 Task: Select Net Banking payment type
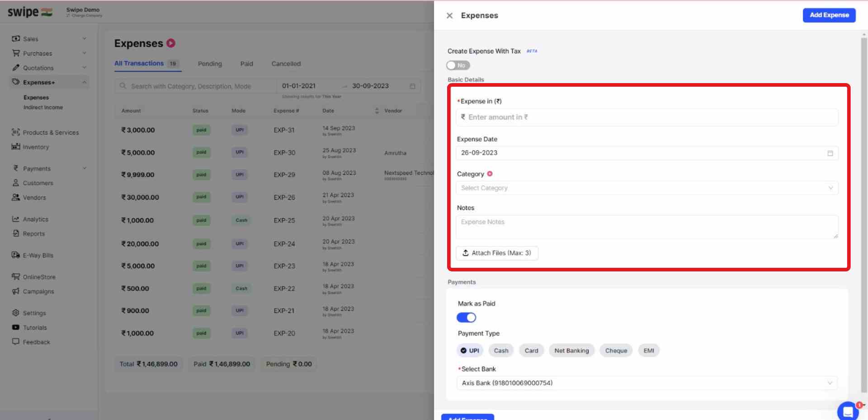pyautogui.click(x=571, y=350)
